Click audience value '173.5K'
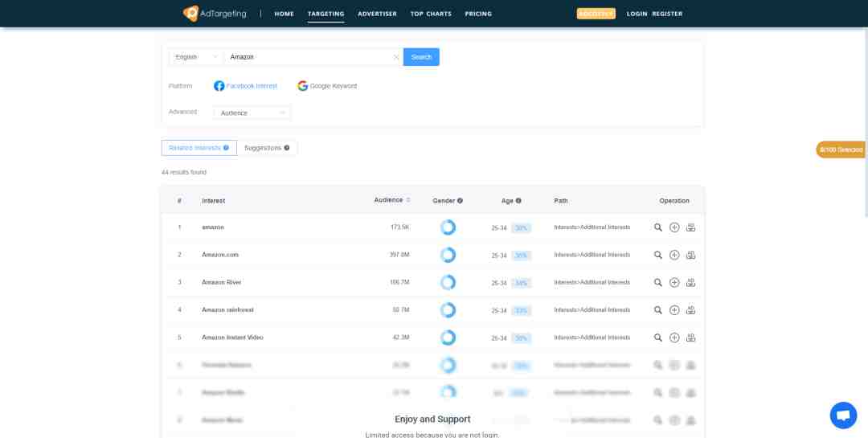The height and width of the screenshot is (438, 868). (399, 227)
